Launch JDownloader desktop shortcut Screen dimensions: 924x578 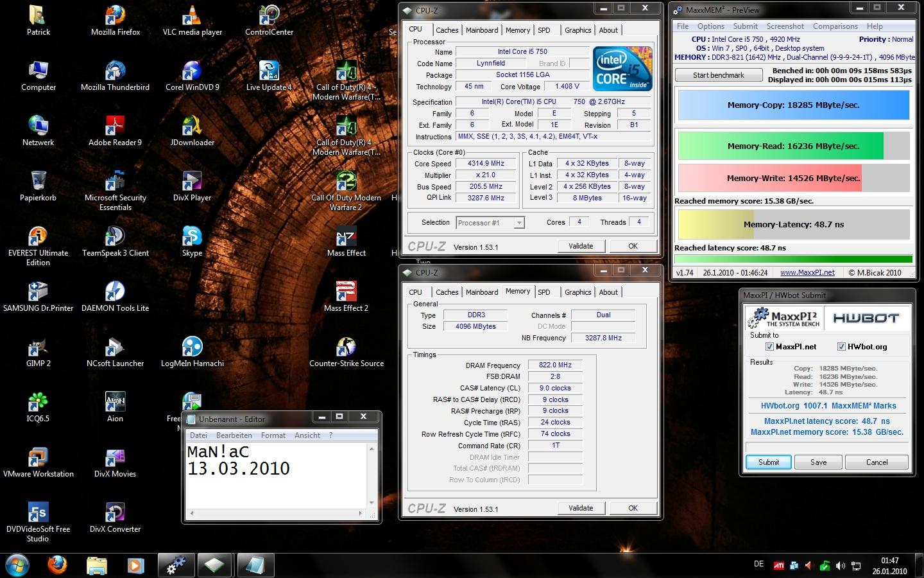[192, 131]
